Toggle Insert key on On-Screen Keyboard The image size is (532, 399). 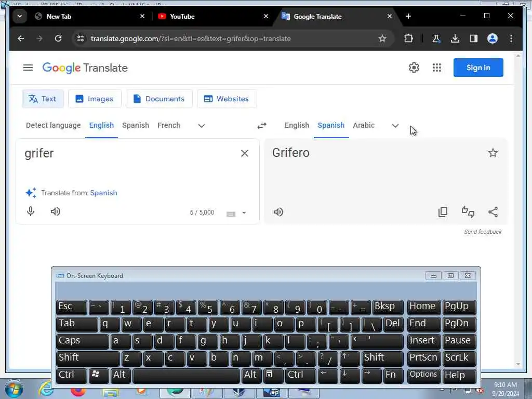tap(423, 341)
